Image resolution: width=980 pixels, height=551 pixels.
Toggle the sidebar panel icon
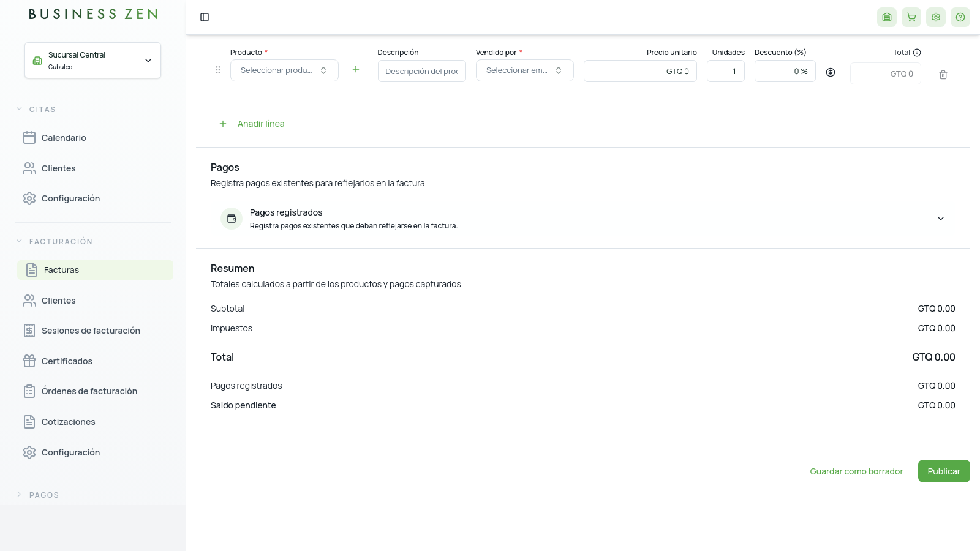(205, 17)
